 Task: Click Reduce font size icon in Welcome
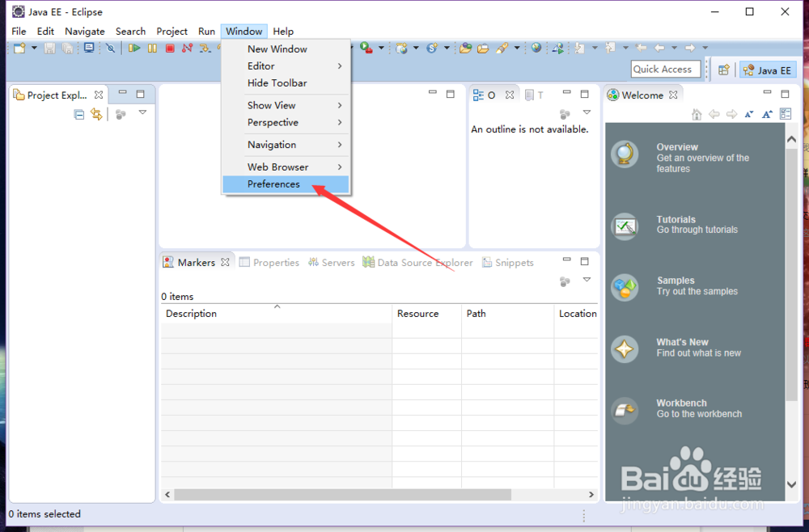(x=749, y=115)
